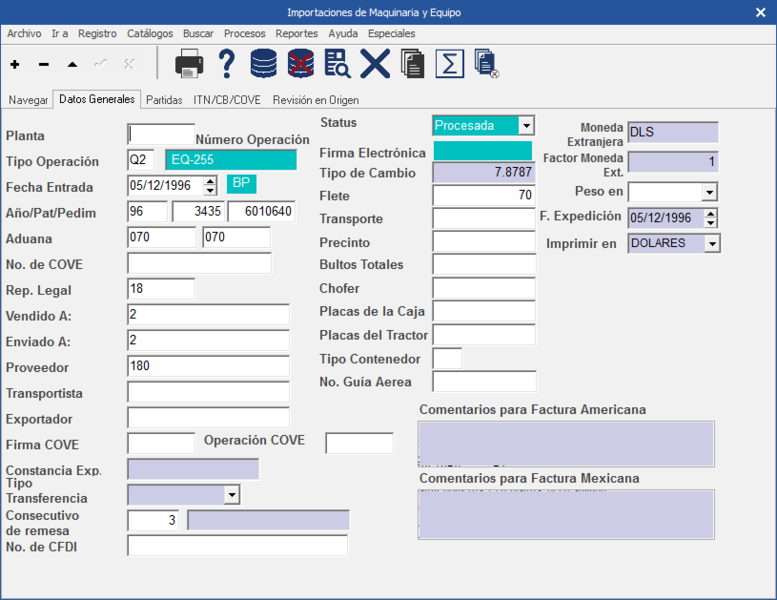Click the plus add record icon
Image resolution: width=777 pixels, height=600 pixels.
coord(15,64)
